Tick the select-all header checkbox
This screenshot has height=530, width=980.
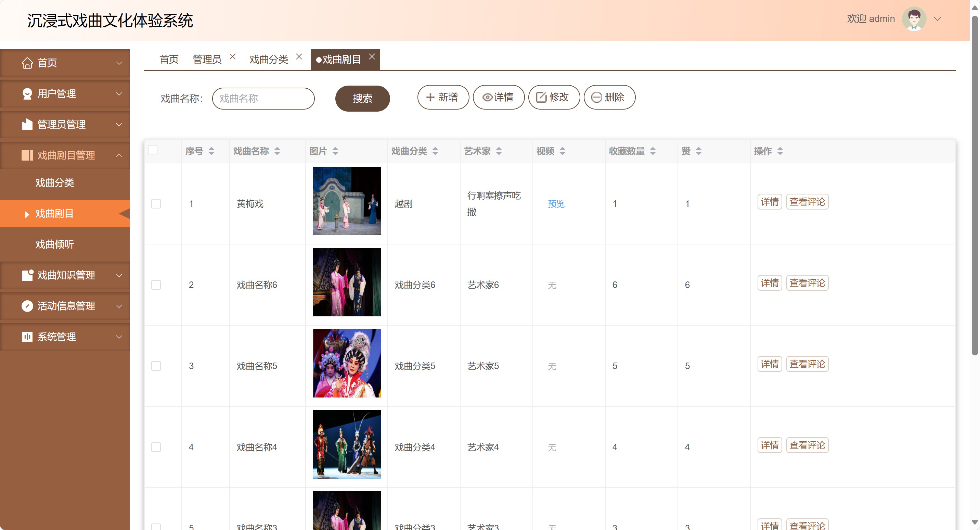(x=153, y=150)
